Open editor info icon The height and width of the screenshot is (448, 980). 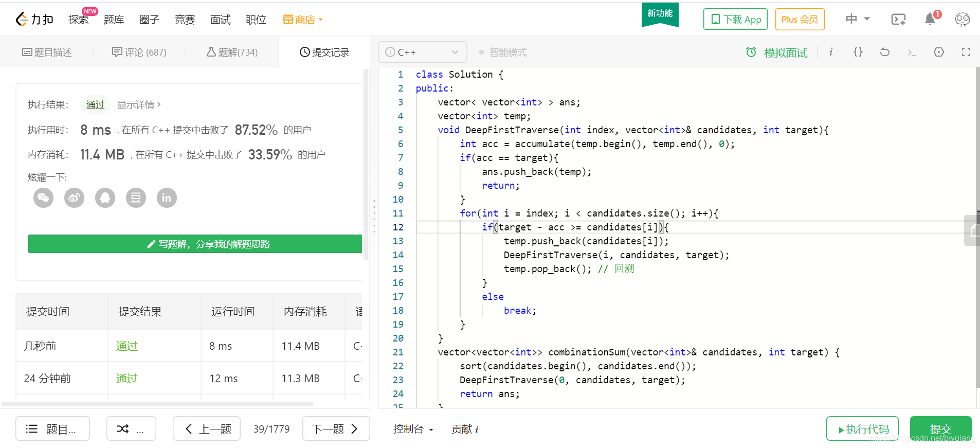[x=831, y=52]
